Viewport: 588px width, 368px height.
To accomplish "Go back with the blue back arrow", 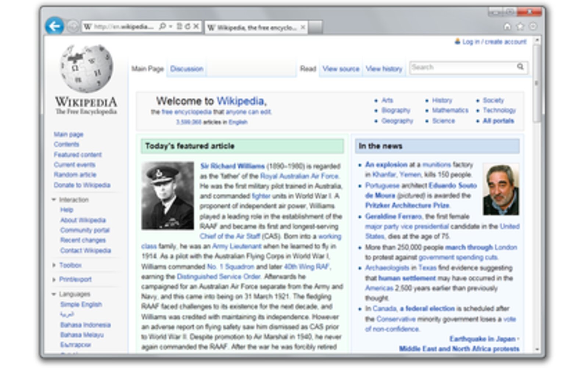I will [x=54, y=26].
